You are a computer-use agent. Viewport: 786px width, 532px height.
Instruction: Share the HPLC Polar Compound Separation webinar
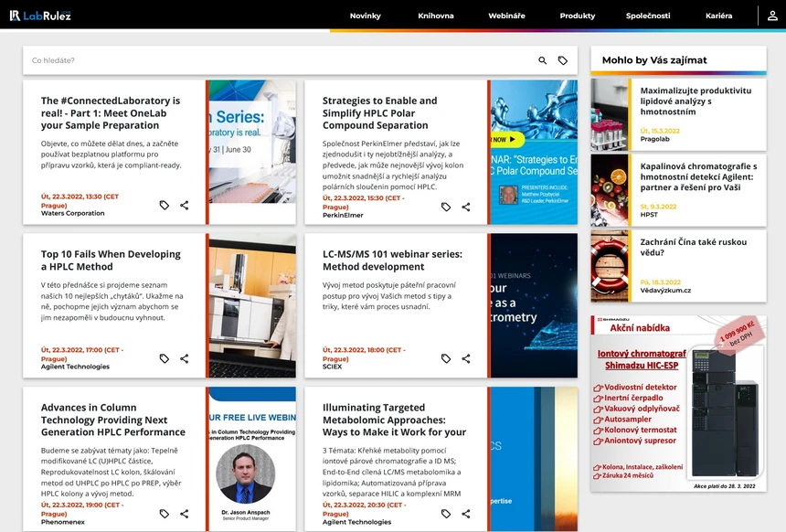[466, 207]
